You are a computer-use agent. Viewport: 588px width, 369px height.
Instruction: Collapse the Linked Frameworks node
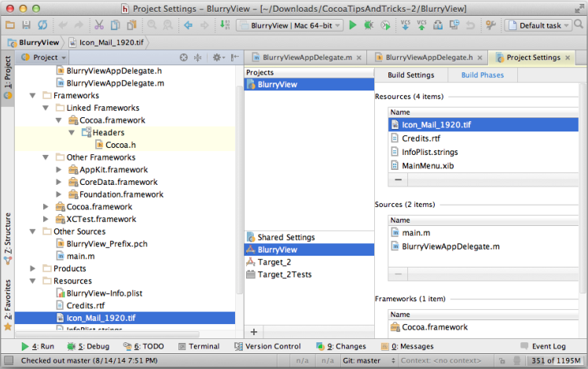46,108
